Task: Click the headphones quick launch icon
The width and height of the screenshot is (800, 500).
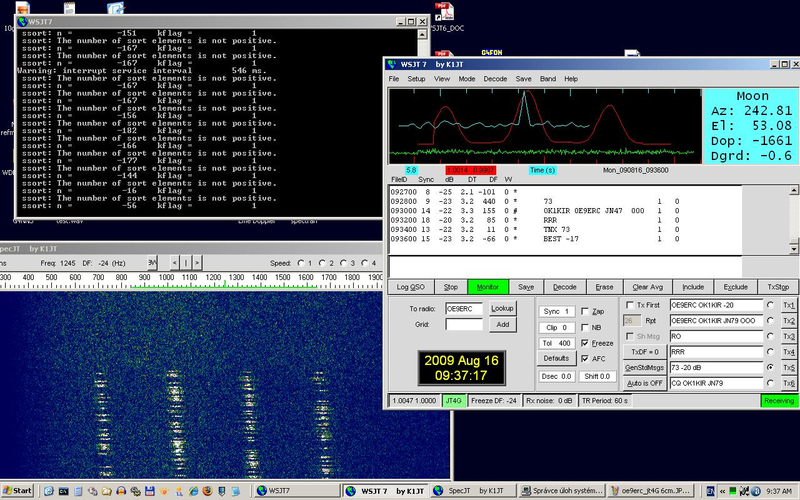Action: coord(121,491)
